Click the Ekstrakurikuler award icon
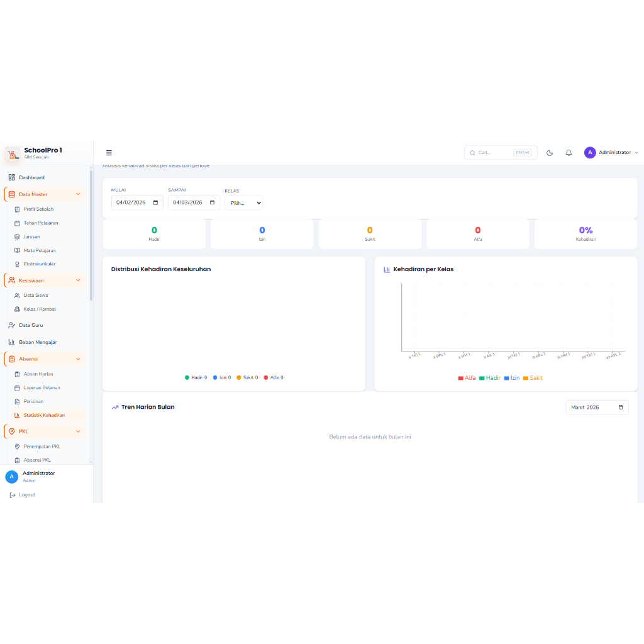 click(x=17, y=264)
